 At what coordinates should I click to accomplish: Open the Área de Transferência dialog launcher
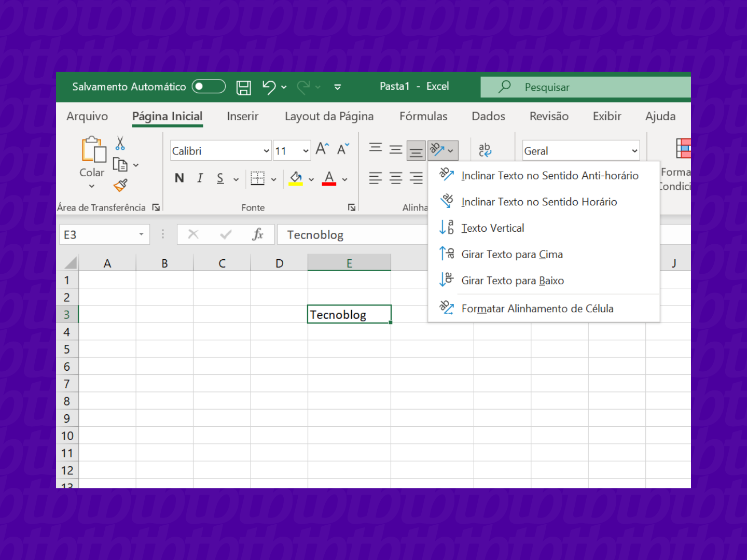pos(156,207)
